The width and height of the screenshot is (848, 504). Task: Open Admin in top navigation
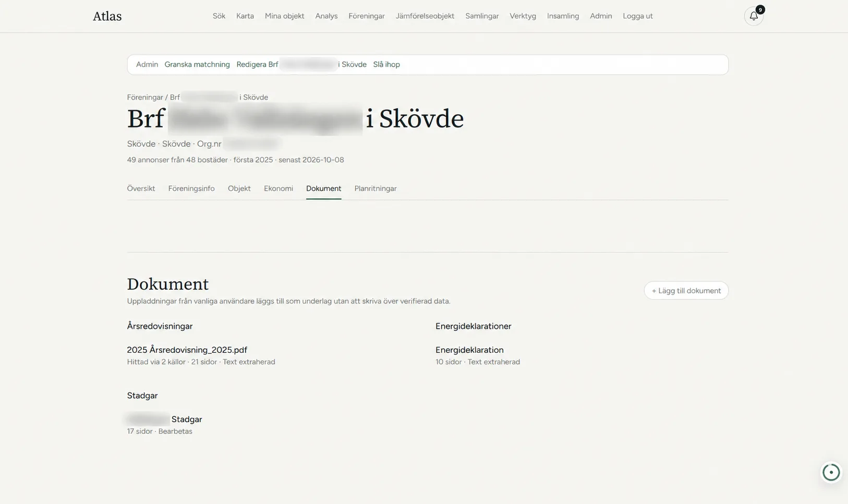(x=601, y=16)
